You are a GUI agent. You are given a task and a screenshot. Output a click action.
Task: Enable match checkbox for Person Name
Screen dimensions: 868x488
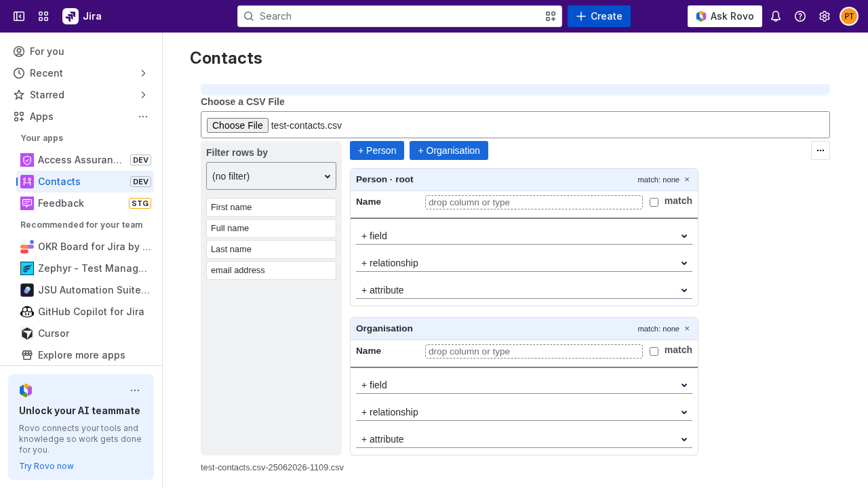(654, 202)
